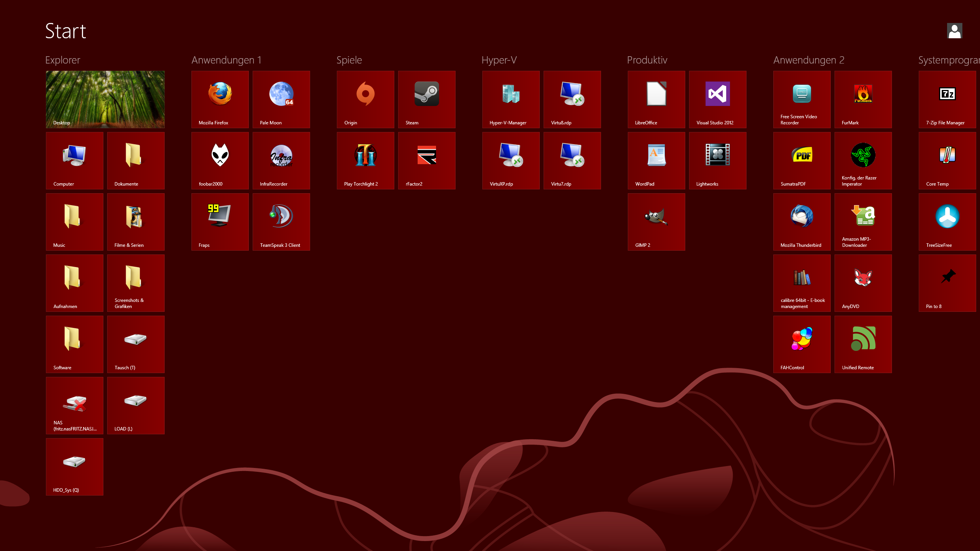Open Screenshots & Grafiken folder tile
The image size is (980, 551).
coord(136,283)
